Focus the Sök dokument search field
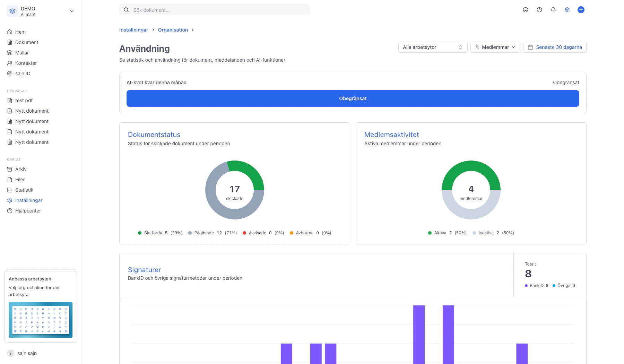The height and width of the screenshot is (364, 624). click(215, 10)
